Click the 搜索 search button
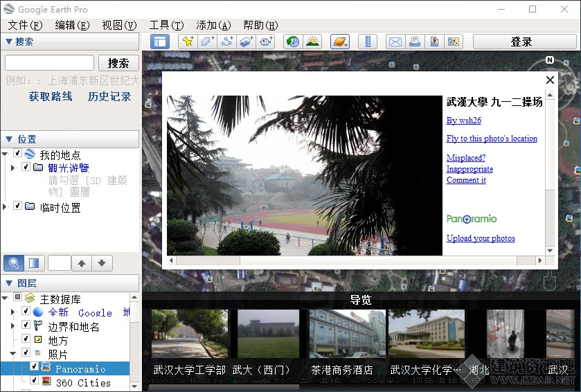The height and width of the screenshot is (392, 581). 118,63
